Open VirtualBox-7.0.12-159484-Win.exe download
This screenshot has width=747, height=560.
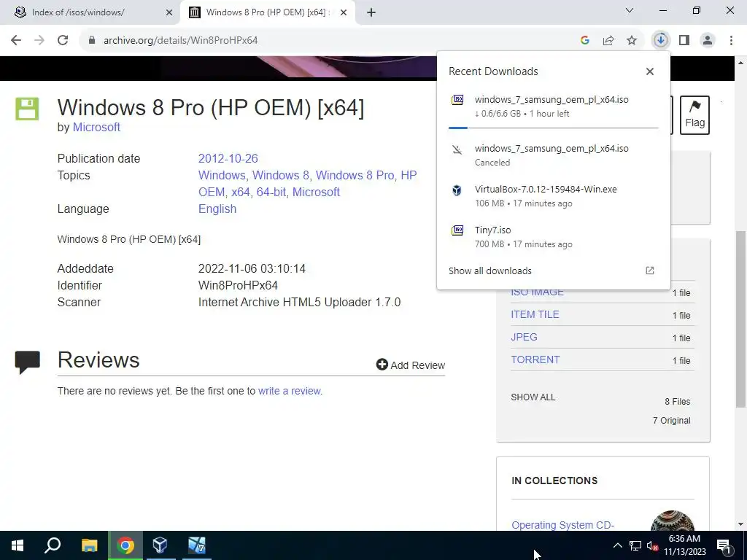click(553, 196)
